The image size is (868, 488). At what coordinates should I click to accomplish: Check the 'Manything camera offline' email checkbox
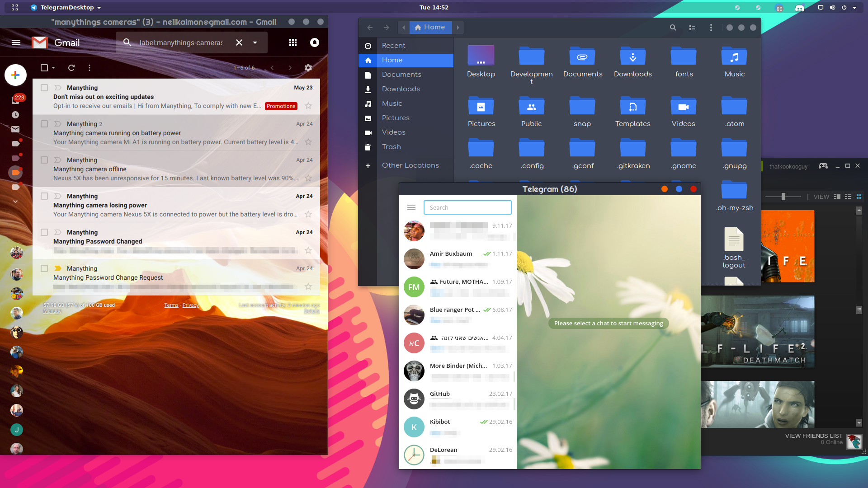pos(44,160)
